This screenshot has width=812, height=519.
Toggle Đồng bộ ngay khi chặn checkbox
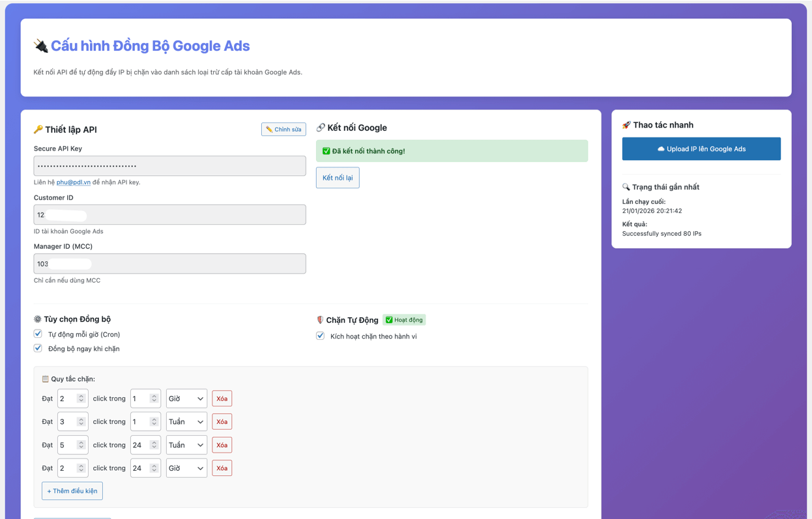click(x=38, y=348)
